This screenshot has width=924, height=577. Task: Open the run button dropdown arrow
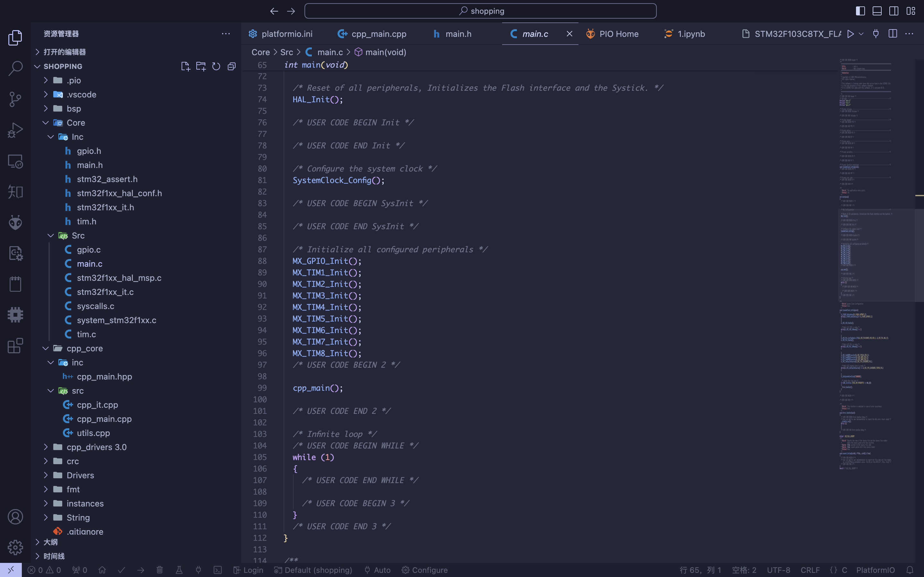tap(861, 34)
